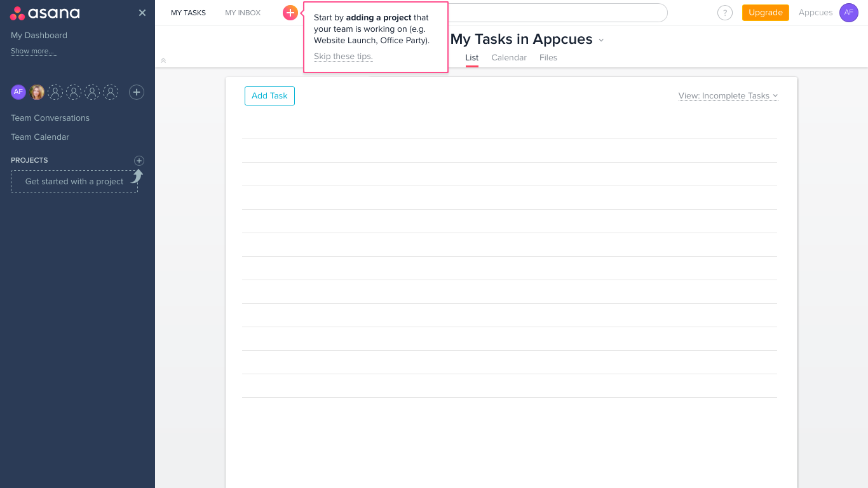Open the Calendar view tab
This screenshot has width=868, height=488.
(x=508, y=57)
